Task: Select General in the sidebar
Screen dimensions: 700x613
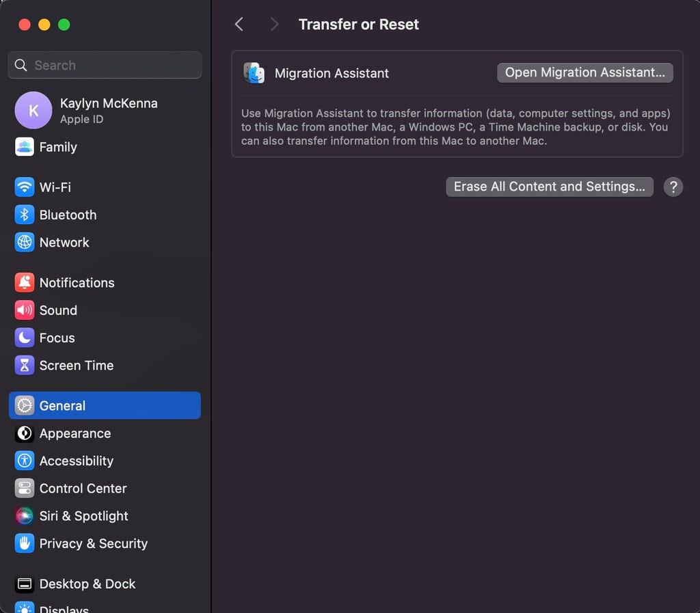Action: 105,405
